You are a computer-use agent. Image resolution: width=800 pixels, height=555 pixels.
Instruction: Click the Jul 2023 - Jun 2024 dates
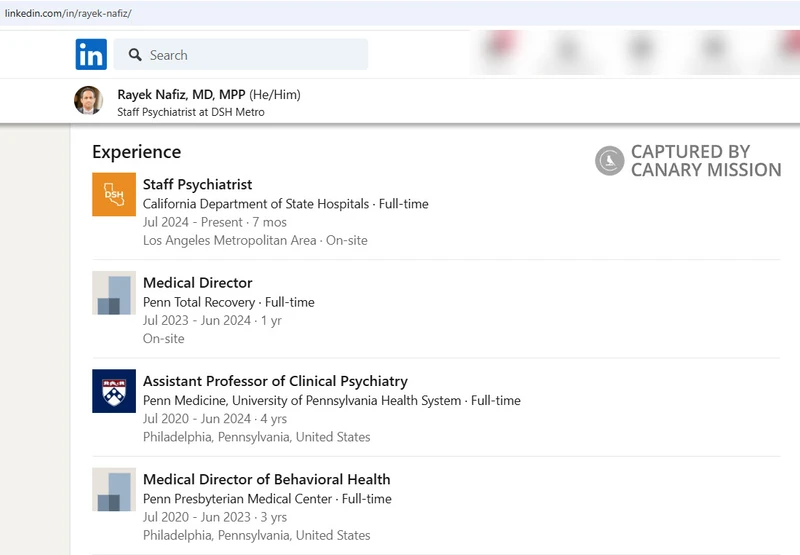tap(197, 320)
